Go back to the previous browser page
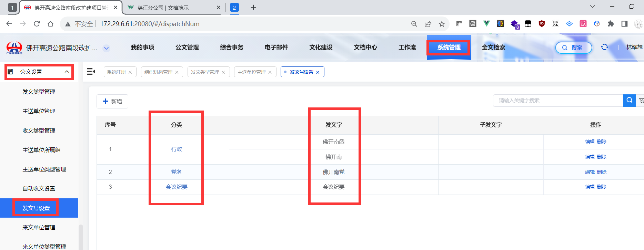 (9, 24)
